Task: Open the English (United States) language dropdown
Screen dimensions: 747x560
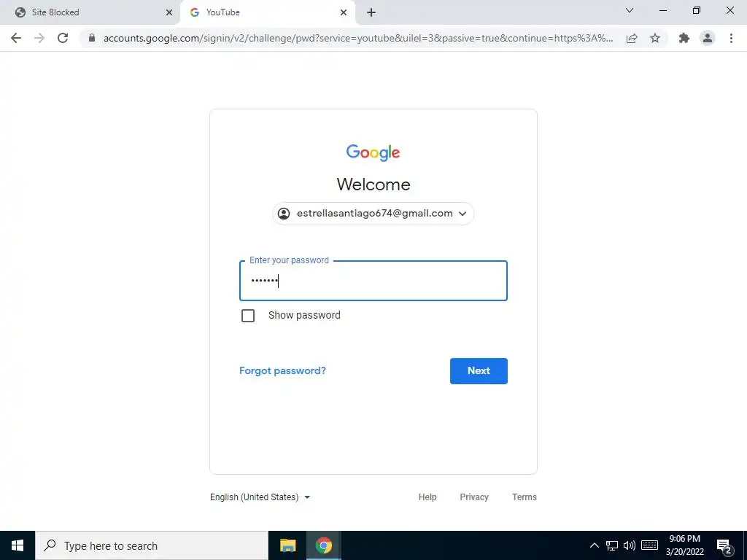Action: pos(260,497)
